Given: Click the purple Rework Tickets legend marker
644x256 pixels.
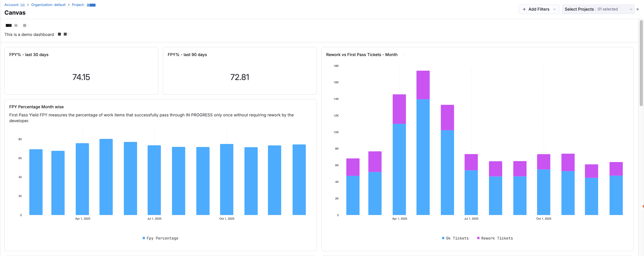Looking at the screenshot, I should (478, 238).
